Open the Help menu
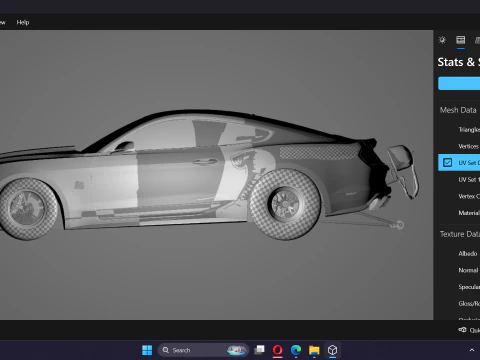This screenshot has height=360, width=480. (x=23, y=22)
